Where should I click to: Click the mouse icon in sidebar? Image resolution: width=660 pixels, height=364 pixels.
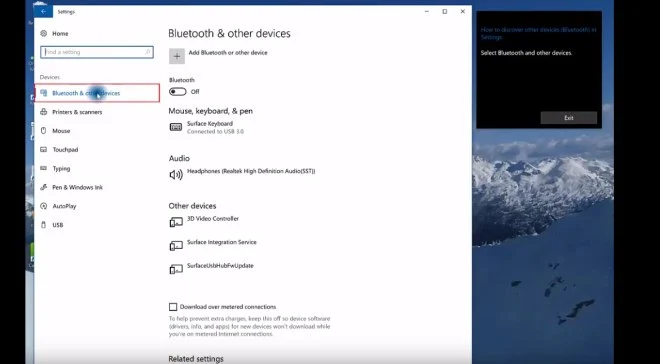pos(43,131)
